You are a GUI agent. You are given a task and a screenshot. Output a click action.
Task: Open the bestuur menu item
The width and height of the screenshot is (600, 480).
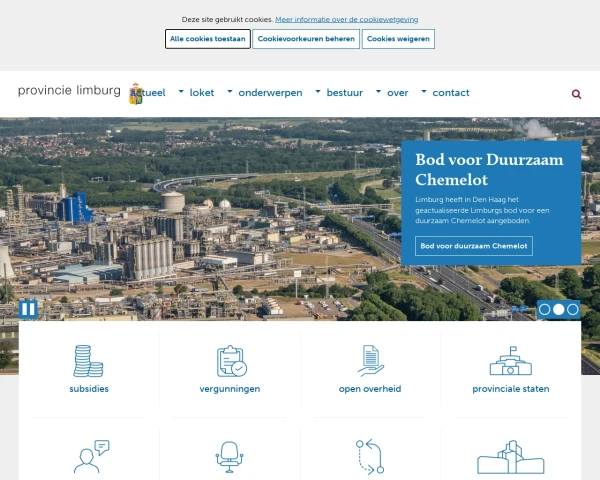click(x=344, y=93)
